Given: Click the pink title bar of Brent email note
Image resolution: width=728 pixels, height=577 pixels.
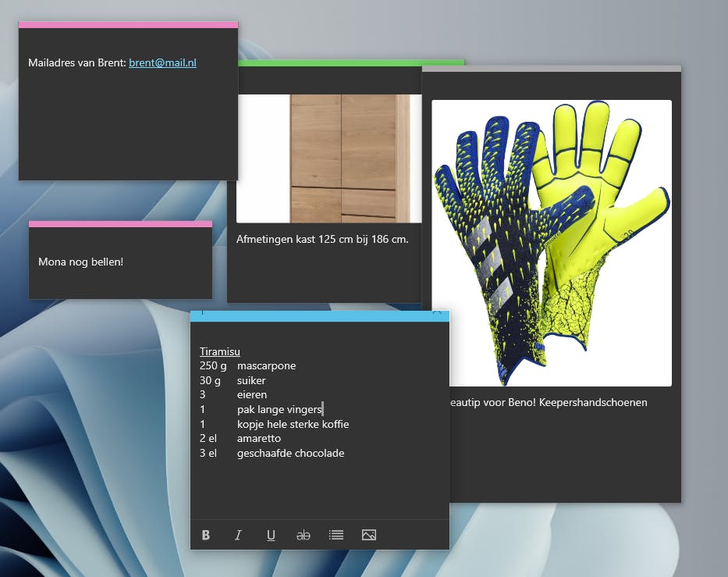Looking at the screenshot, I should pyautogui.click(x=128, y=25).
